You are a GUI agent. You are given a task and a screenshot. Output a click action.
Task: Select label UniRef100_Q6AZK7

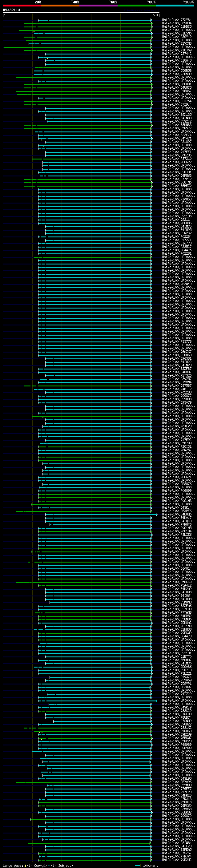click(x=177, y=352)
